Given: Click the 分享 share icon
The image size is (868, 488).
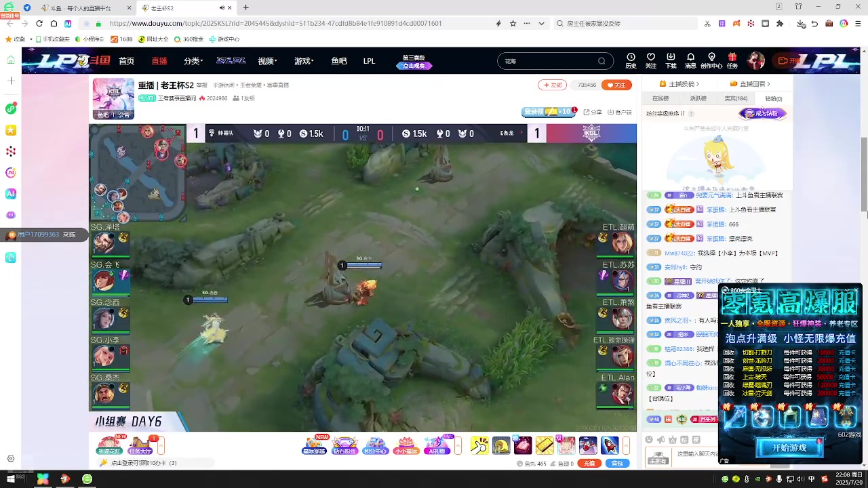Looking at the screenshot, I should [593, 112].
